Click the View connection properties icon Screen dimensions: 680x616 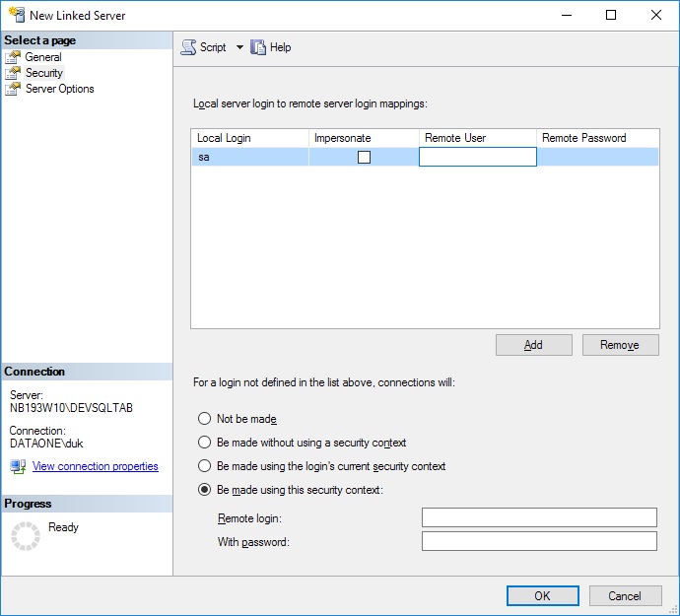tap(19, 467)
